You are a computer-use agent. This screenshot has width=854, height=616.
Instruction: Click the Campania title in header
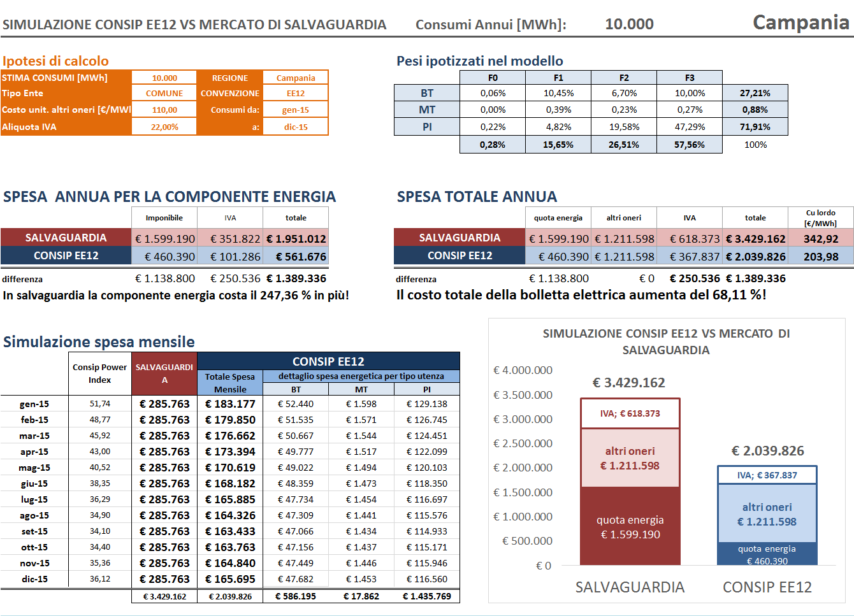click(x=801, y=22)
